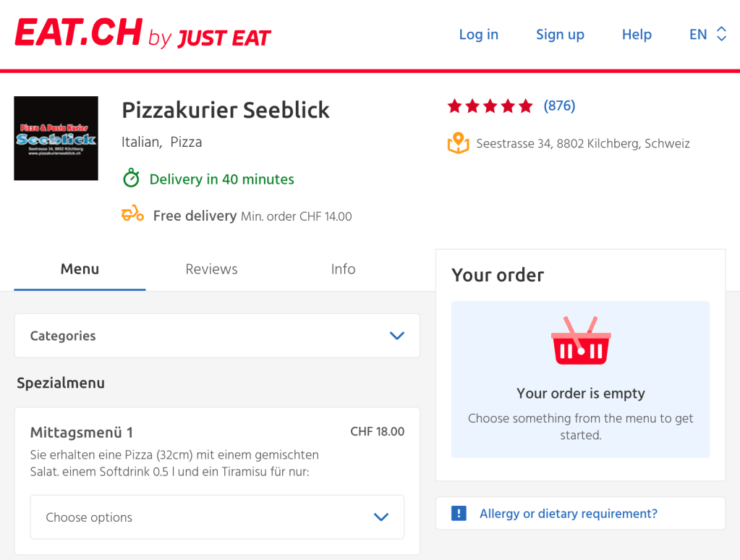Switch to the Info tab
Viewport: 740px width, 560px height.
(343, 268)
